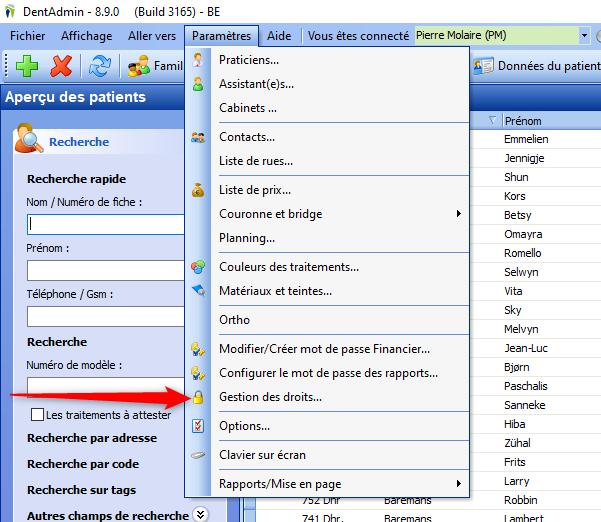Close the Paramètres menu

pyautogui.click(x=221, y=36)
